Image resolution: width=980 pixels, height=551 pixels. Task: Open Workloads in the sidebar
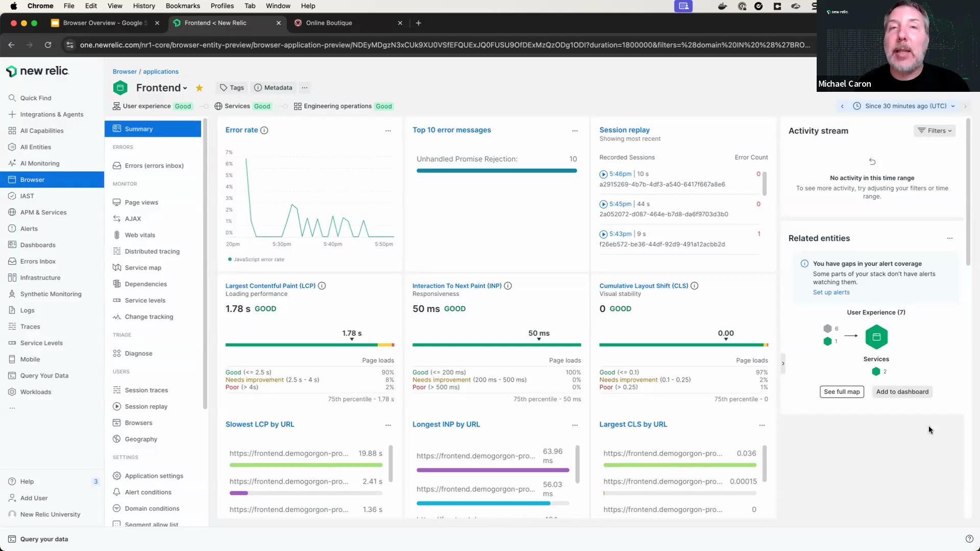35,392
